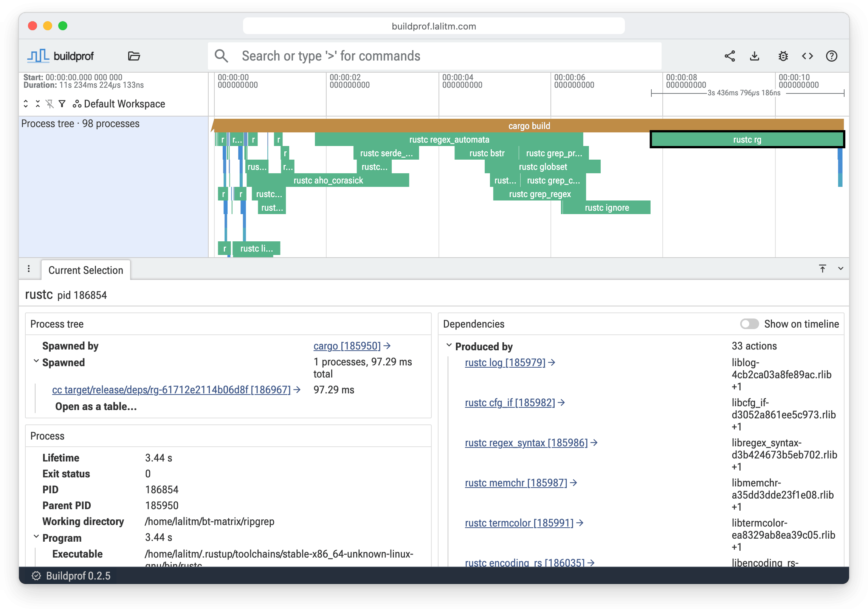Select the rustc serde_... slice
Image resolution: width=868 pixels, height=609 pixels.
pyautogui.click(x=386, y=153)
